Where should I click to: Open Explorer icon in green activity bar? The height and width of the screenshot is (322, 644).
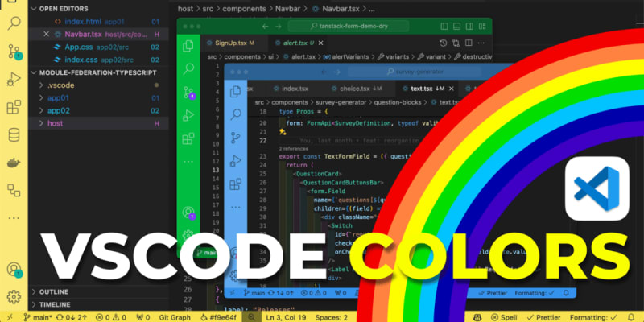[x=189, y=45]
